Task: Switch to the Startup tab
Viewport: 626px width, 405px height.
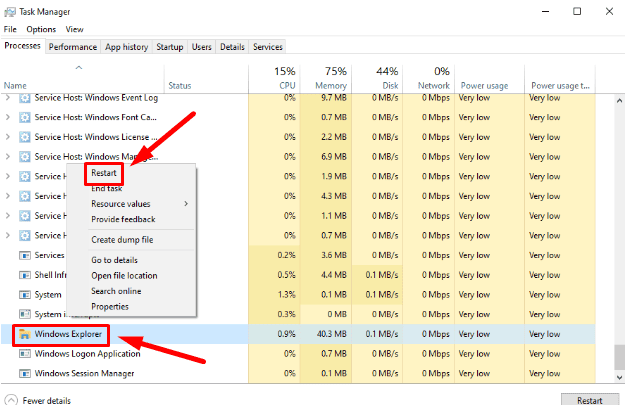Action: click(x=170, y=47)
